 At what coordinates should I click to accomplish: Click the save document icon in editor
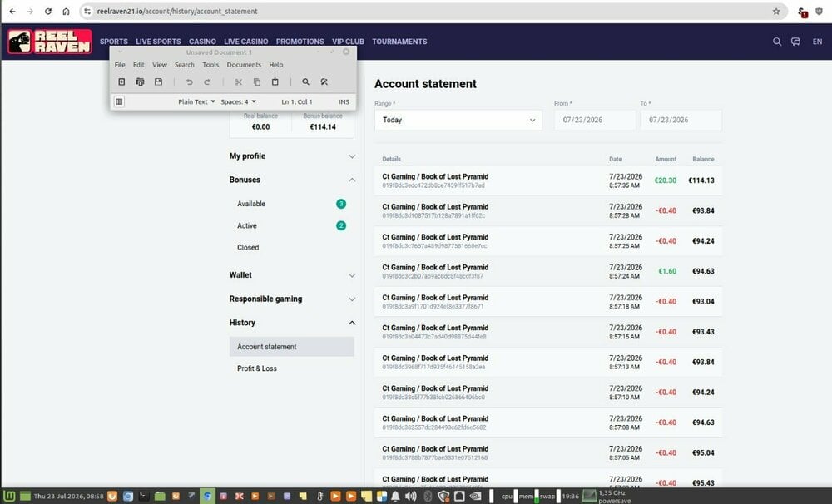pyautogui.click(x=158, y=82)
